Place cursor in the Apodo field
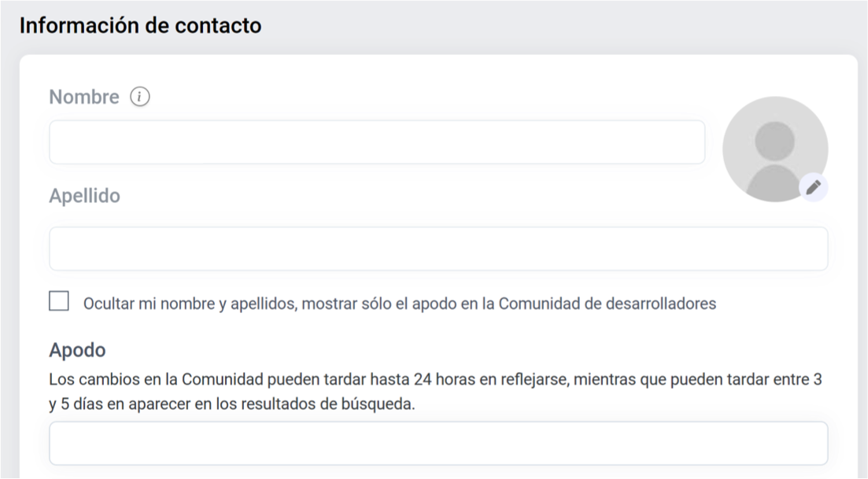Screen dimensions: 868x479 pyautogui.click(x=438, y=443)
